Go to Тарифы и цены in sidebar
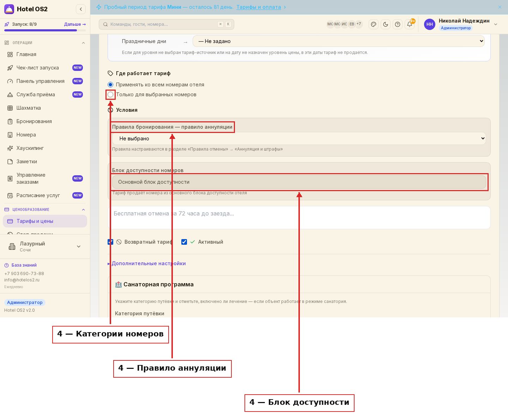The image size is (508, 420). coord(45,221)
